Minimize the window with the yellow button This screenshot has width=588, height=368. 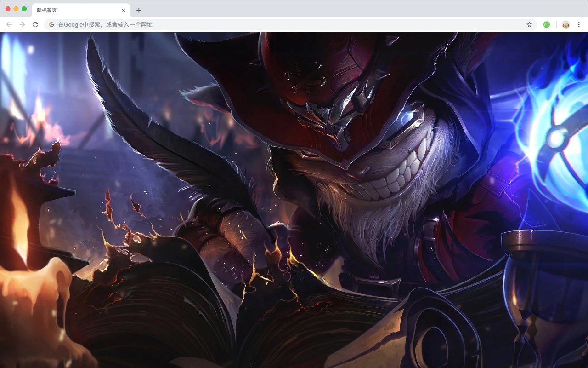(16, 9)
